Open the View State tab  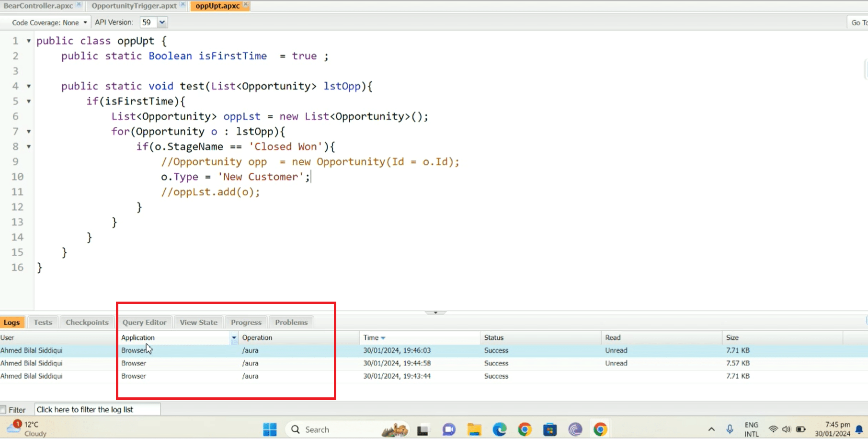click(199, 322)
